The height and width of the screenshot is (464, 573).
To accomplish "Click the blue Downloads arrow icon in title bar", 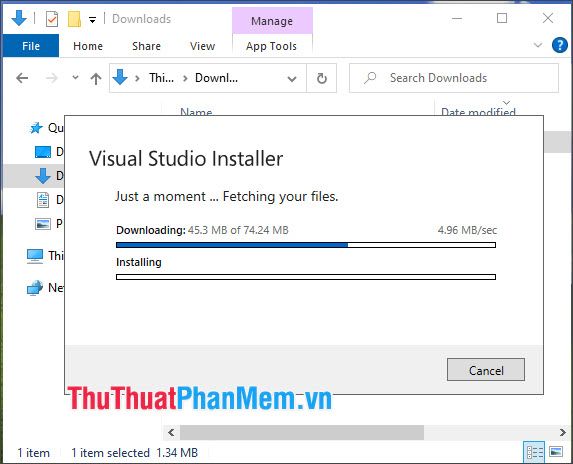I will pos(19,18).
